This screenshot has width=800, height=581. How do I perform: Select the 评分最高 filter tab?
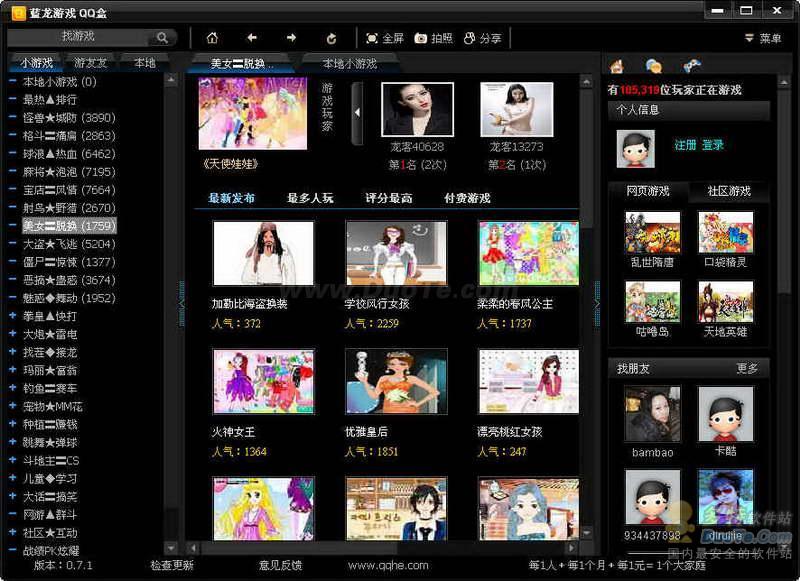[x=389, y=198]
